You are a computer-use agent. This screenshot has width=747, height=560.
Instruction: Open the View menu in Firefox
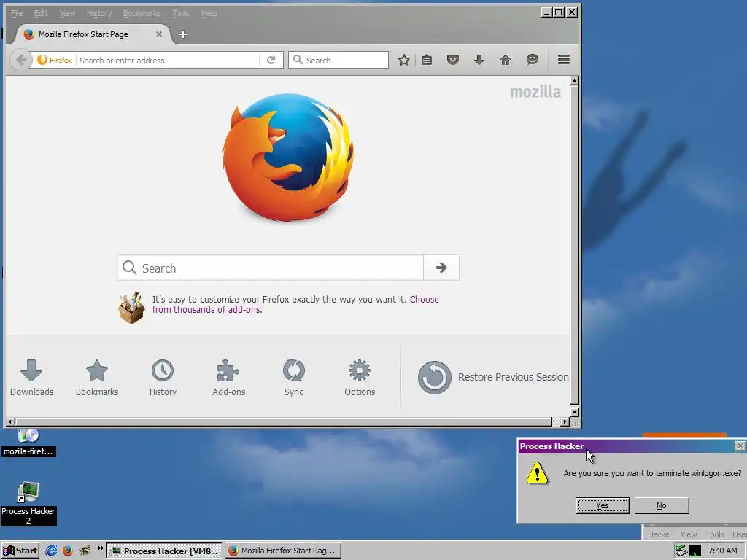67,13
